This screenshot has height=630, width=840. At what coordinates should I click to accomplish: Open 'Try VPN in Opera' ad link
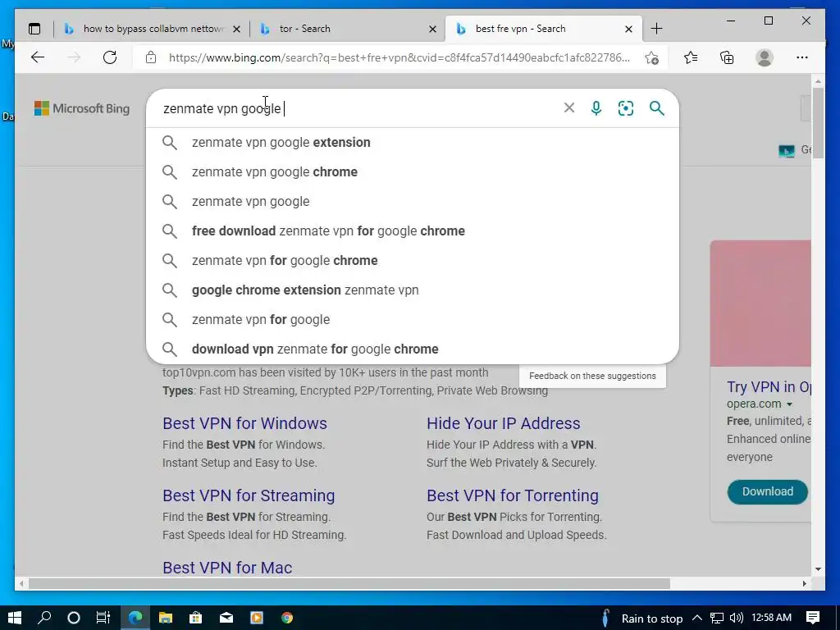click(769, 387)
